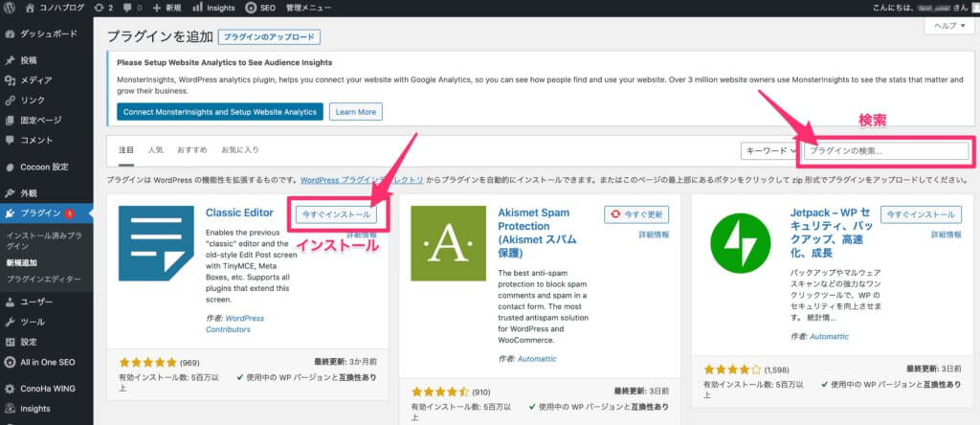Switch to the おすすめ tab
980x425 pixels.
tap(191, 150)
